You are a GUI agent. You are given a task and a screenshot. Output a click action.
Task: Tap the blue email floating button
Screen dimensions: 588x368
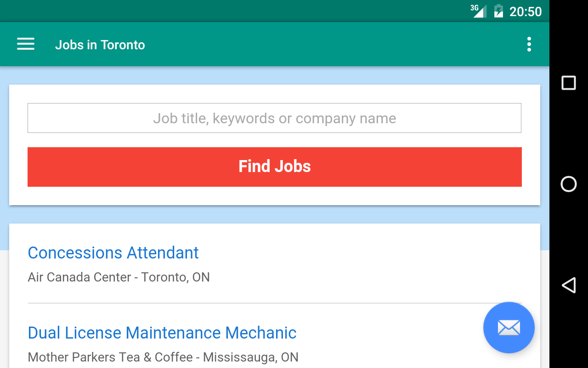[x=509, y=328]
